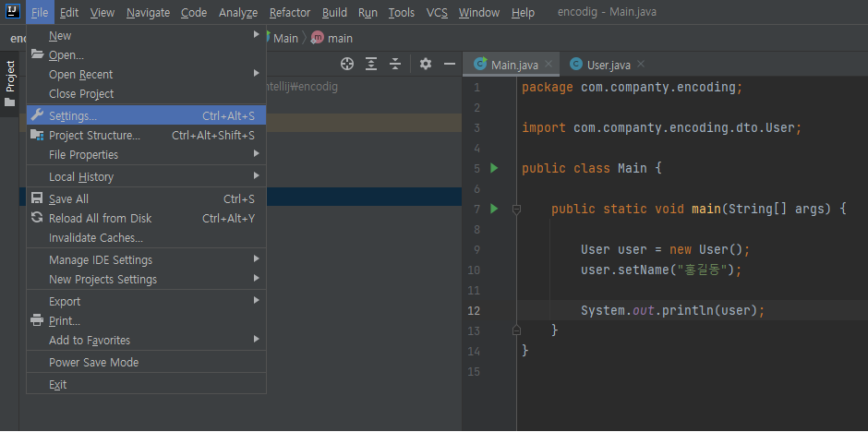The width and height of the screenshot is (868, 432).
Task: Click the Expand All icon in Project panel
Action: pos(371,65)
